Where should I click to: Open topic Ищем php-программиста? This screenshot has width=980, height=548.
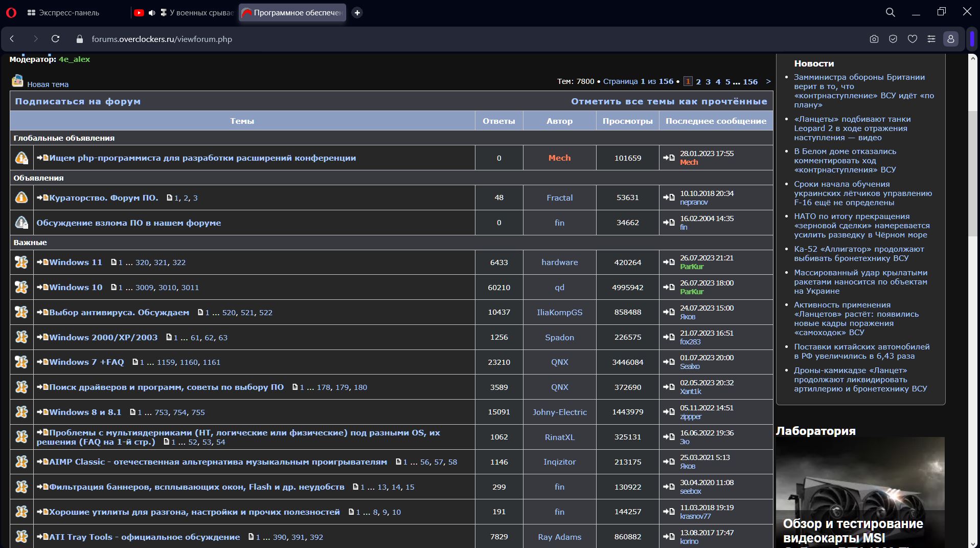(x=202, y=158)
